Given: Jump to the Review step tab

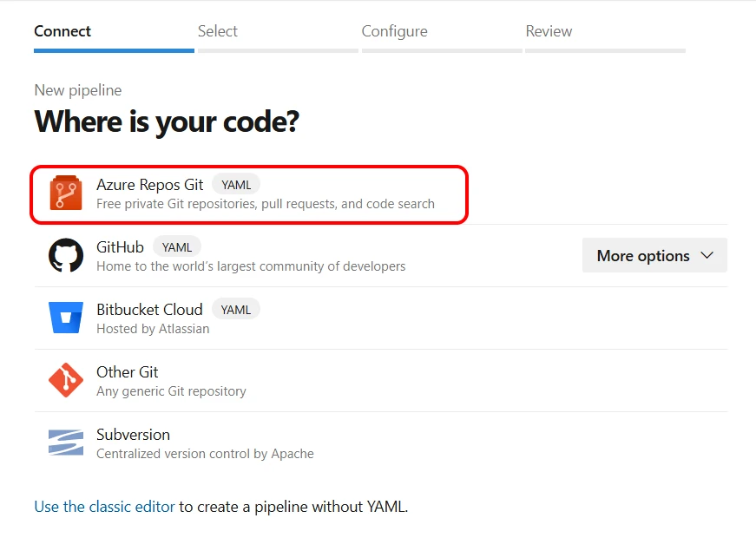Looking at the screenshot, I should coord(549,31).
